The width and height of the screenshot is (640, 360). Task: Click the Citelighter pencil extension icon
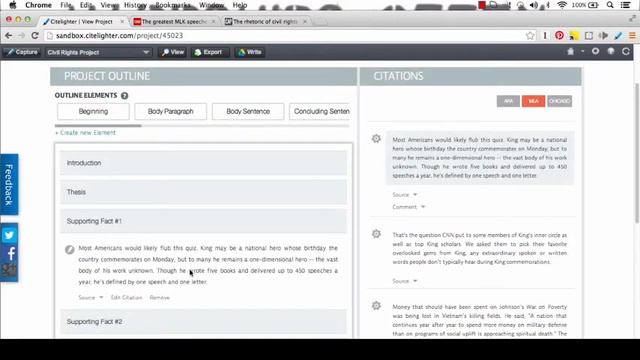coord(618,36)
